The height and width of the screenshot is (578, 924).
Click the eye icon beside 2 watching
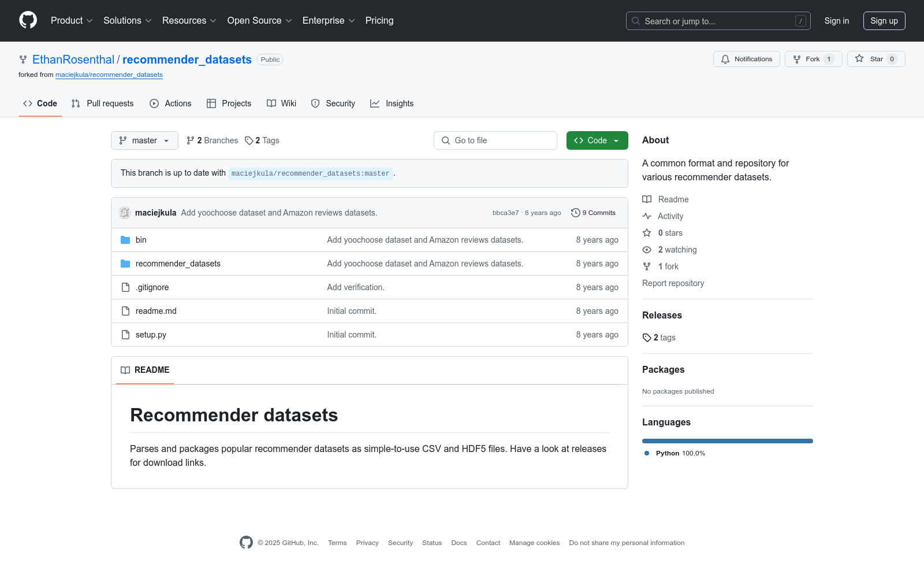pos(647,250)
